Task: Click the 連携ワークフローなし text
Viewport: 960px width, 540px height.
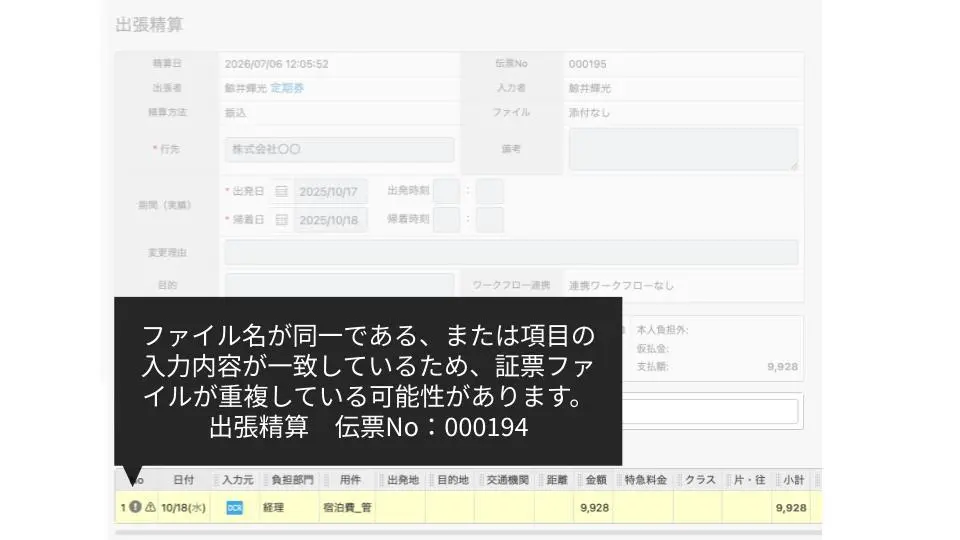Action: click(621, 285)
